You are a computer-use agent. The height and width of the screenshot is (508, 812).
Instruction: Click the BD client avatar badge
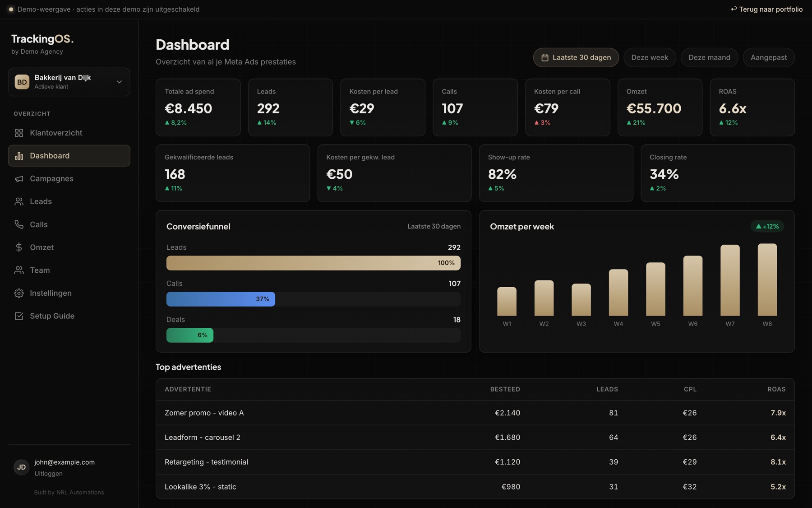[22, 82]
